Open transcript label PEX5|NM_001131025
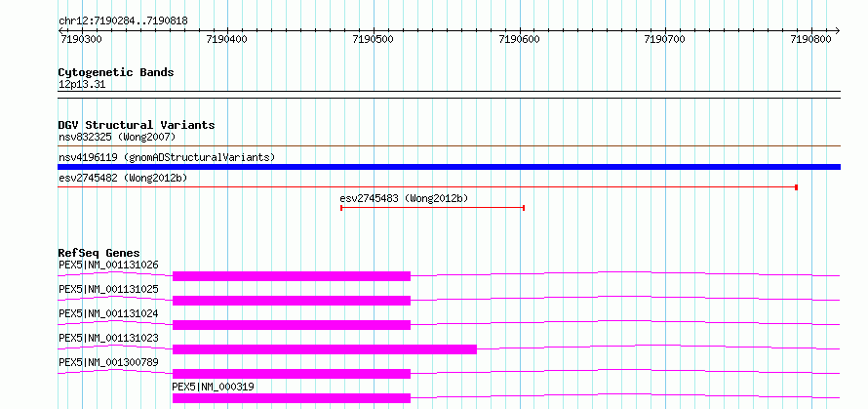The image size is (868, 409). [x=108, y=289]
